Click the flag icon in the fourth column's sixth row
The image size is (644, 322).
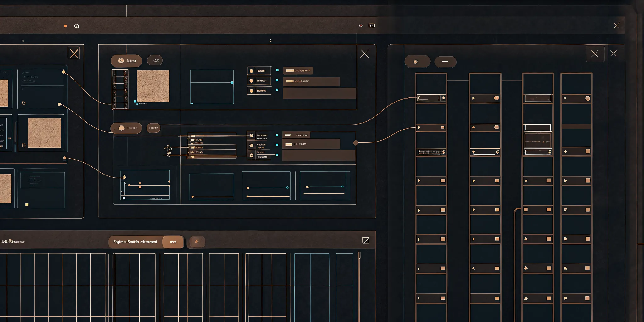pyautogui.click(x=566, y=239)
